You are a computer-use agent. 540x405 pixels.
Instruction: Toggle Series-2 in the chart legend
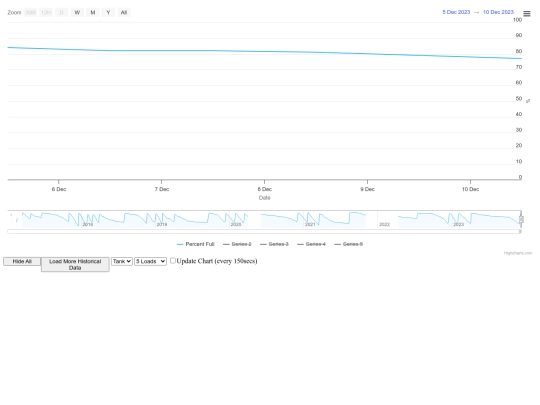click(x=237, y=244)
